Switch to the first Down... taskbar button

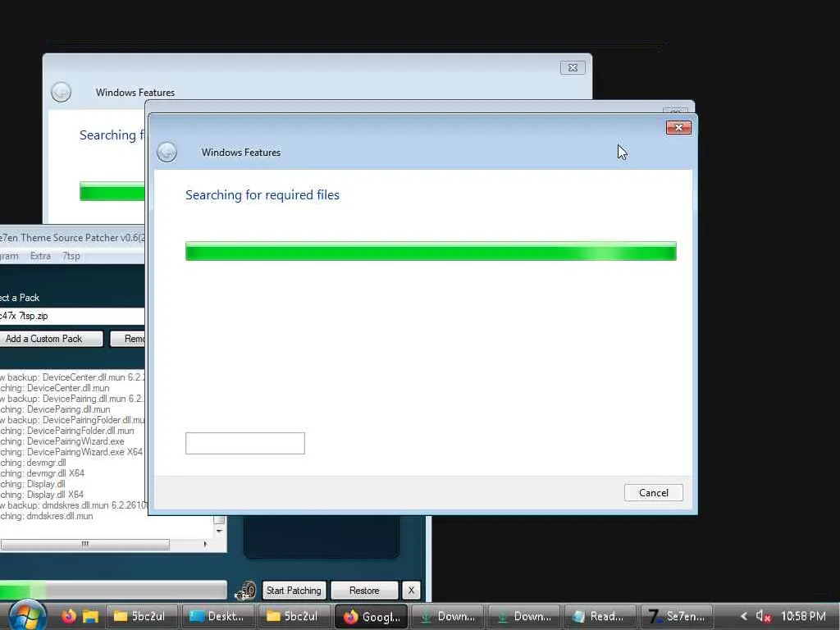[x=447, y=617]
